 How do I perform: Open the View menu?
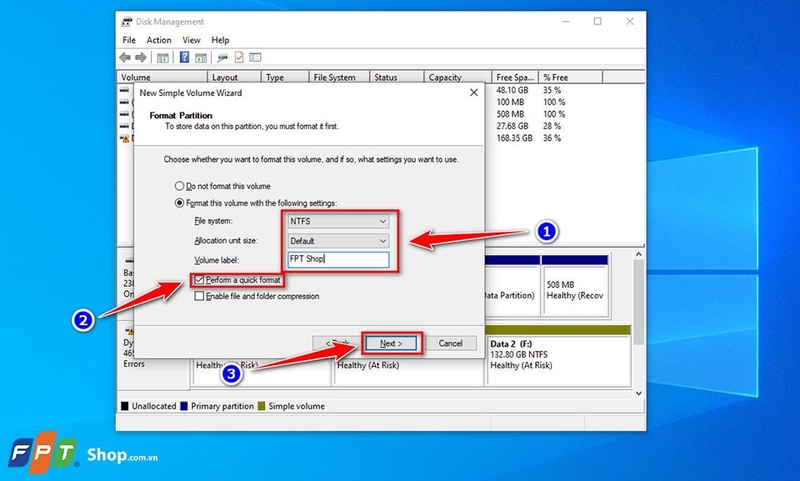click(x=191, y=40)
